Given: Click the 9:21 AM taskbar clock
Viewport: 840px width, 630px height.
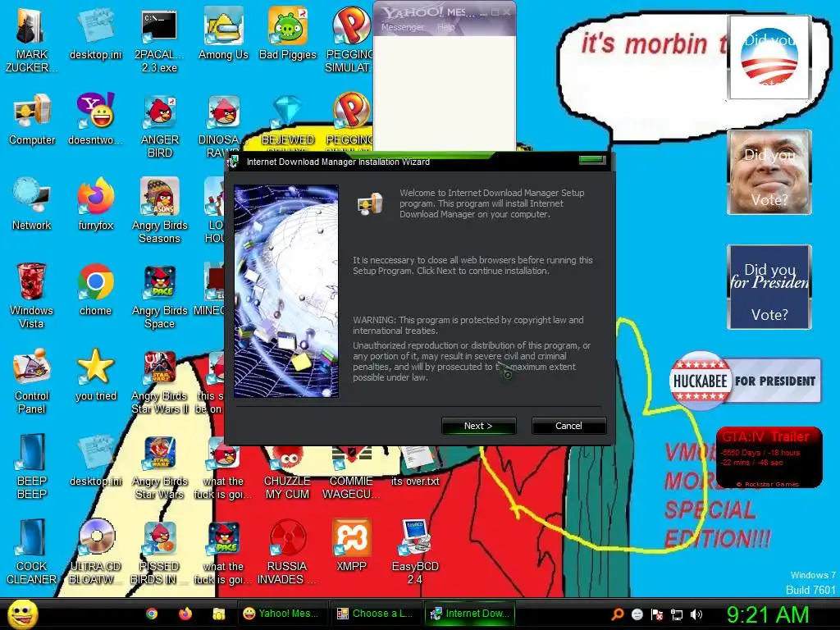Looking at the screenshot, I should click(x=768, y=614).
